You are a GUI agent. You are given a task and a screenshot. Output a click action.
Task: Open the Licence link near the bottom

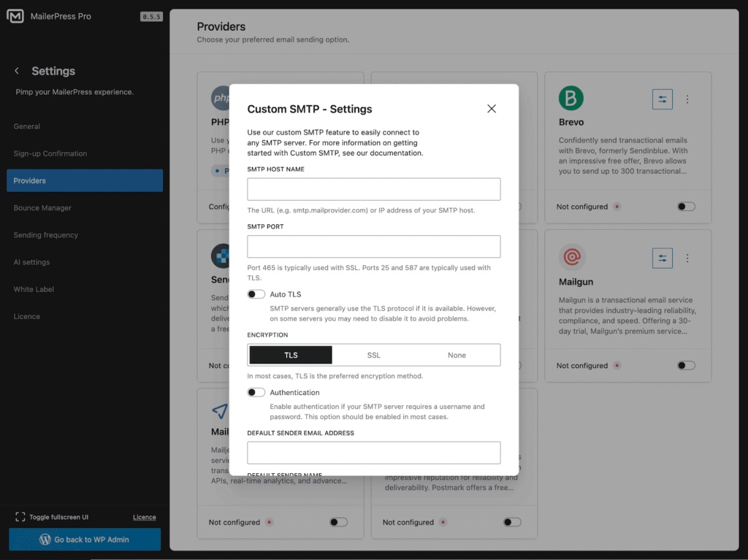[144, 516]
